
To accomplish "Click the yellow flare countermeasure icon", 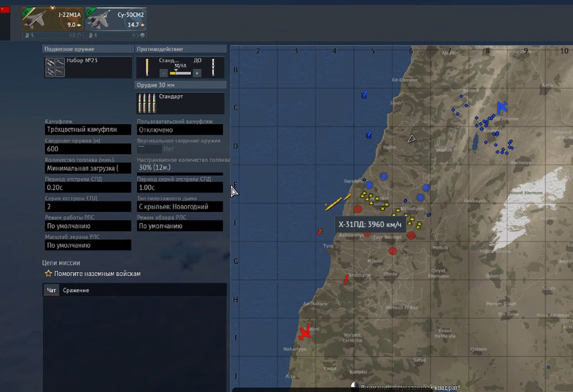I will click(147, 67).
